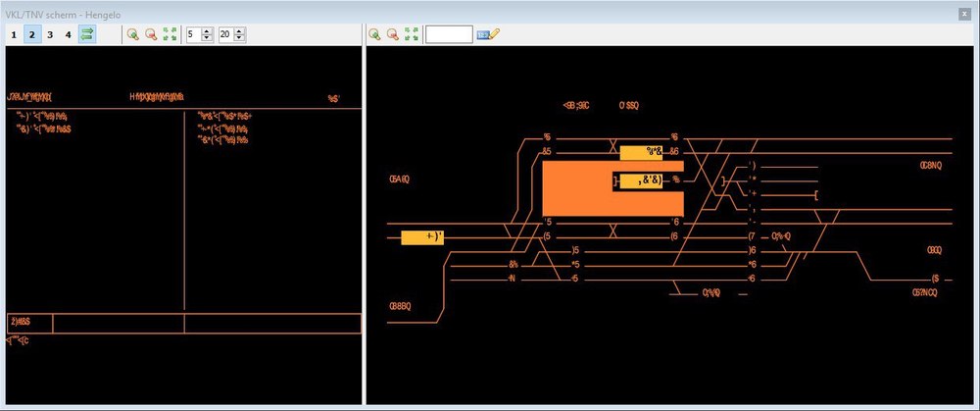Select page 2 toggle button
Viewport: 980px width, 411px height.
coord(32,34)
